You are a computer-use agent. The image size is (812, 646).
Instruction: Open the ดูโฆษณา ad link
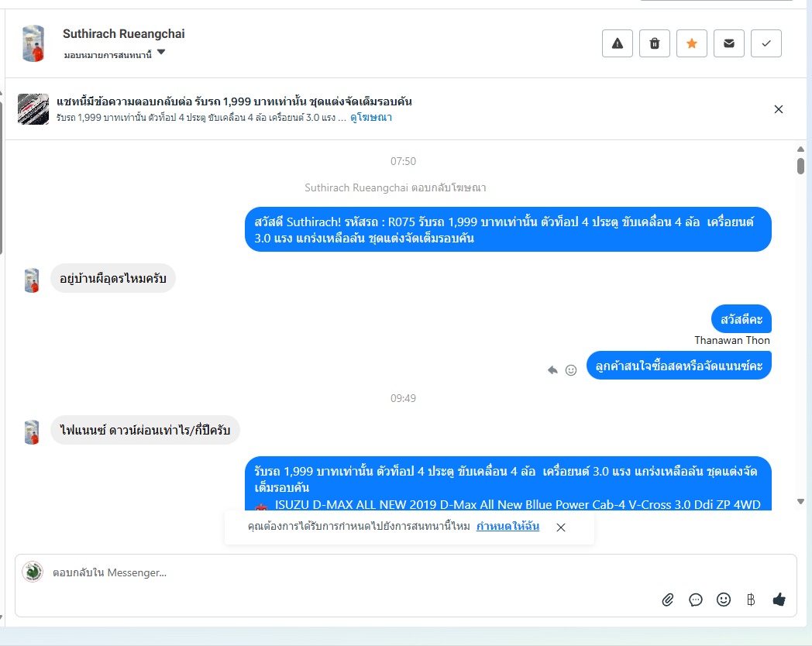[x=371, y=118]
